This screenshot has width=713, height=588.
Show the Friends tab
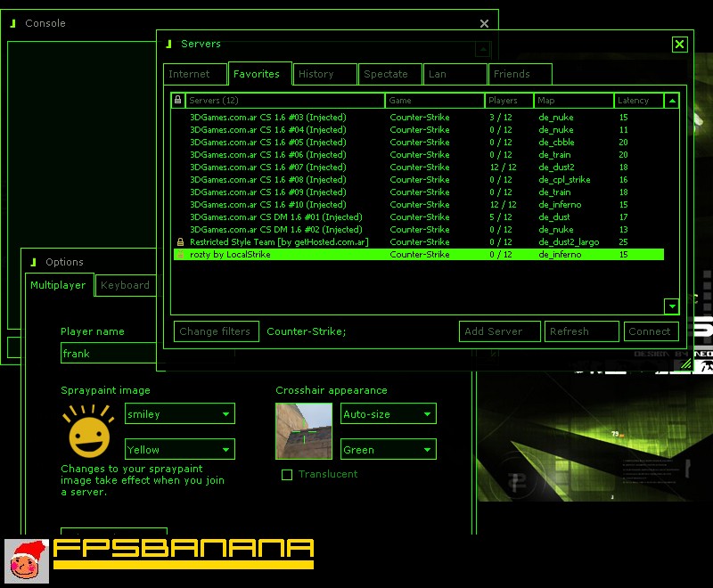point(520,74)
